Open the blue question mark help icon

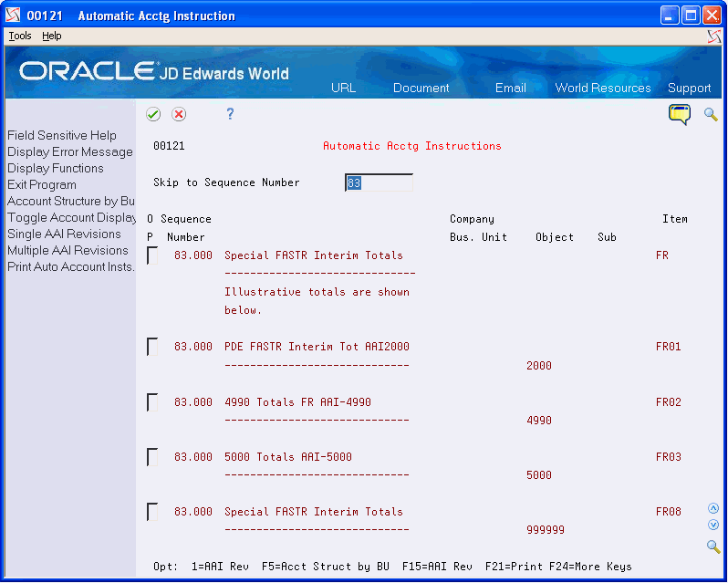click(x=230, y=114)
